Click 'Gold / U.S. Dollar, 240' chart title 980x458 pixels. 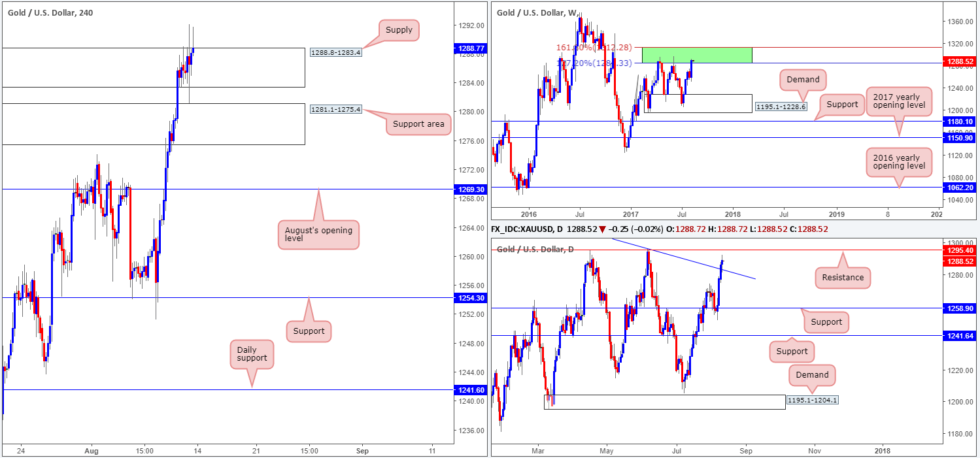click(x=50, y=12)
